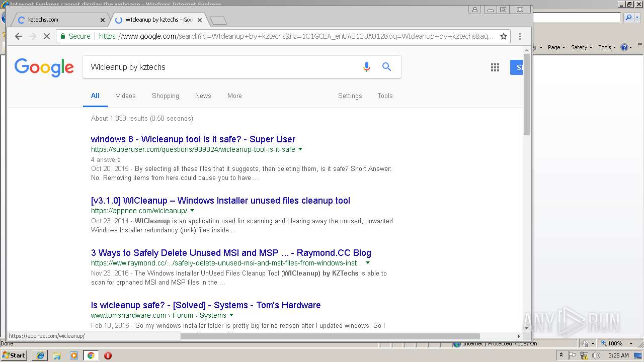Screen dimensions: 644x362
Task: Click the network status tray icon
Action: click(584, 355)
